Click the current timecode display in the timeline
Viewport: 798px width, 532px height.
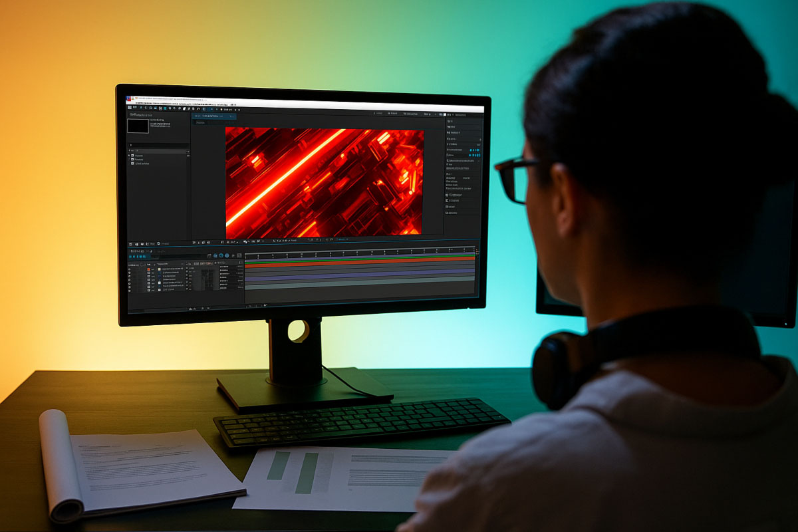tap(140, 257)
